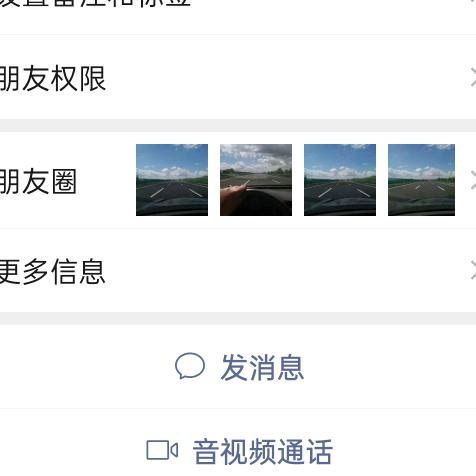Tap the 发消息 text label

point(262,367)
